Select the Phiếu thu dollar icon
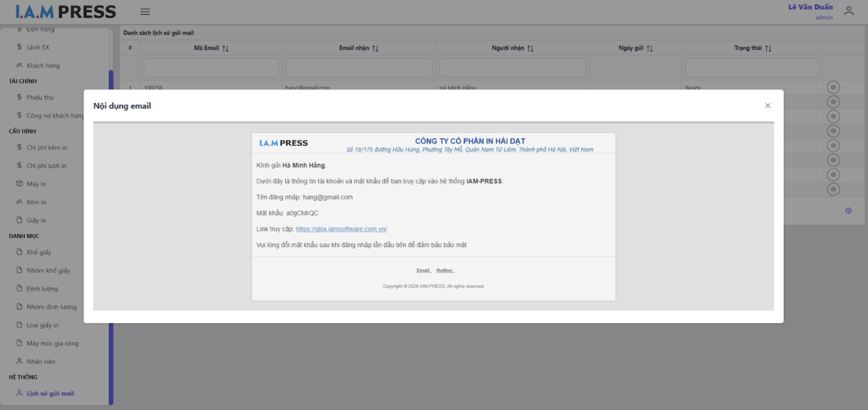Image resolution: width=868 pixels, height=410 pixels. 19,97
